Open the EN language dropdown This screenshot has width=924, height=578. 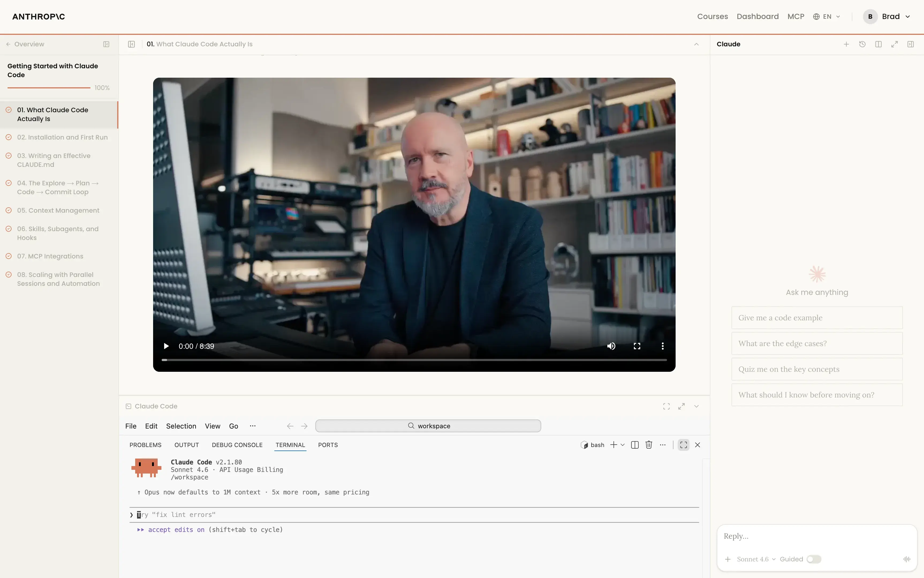click(x=827, y=16)
